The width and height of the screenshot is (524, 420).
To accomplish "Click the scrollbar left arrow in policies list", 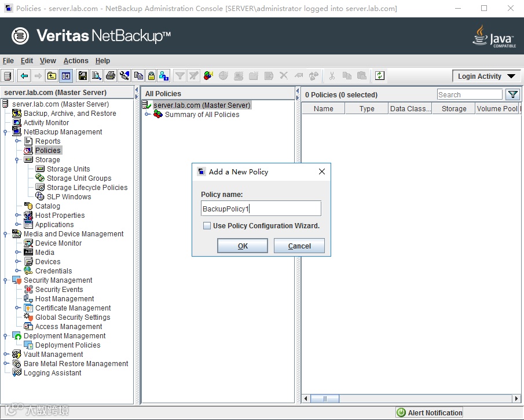I will [306, 399].
